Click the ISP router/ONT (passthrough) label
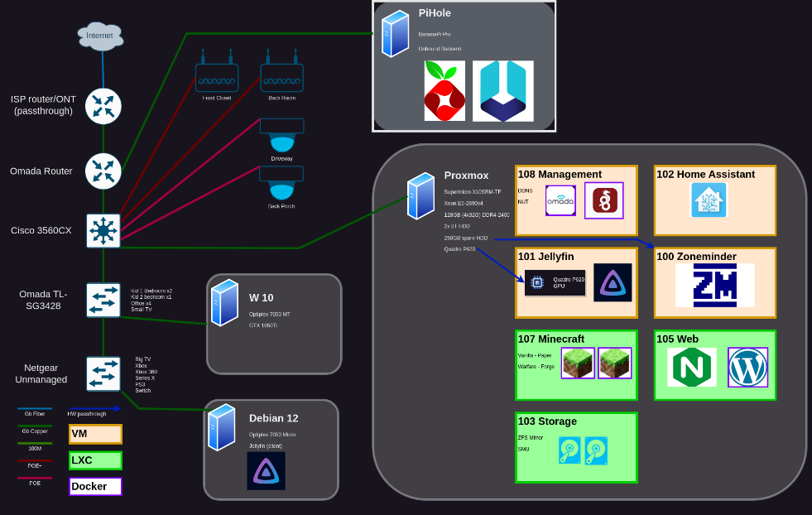This screenshot has width=812, height=515. pyautogui.click(x=44, y=104)
